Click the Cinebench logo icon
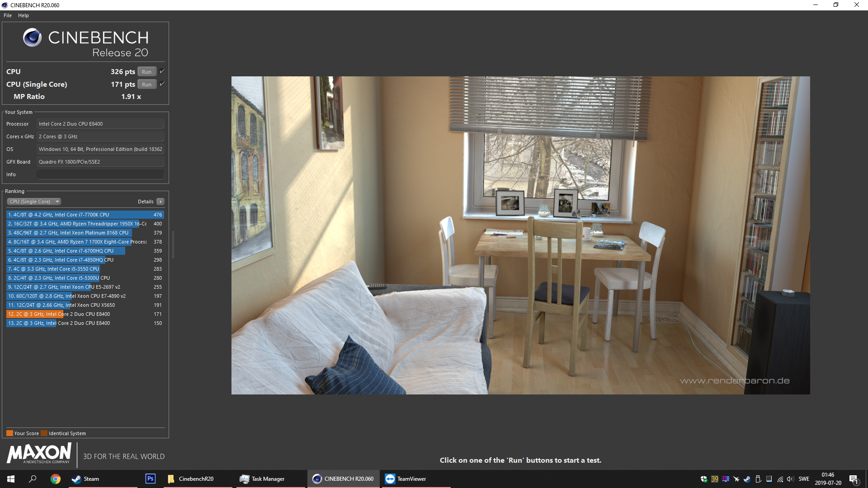 pyautogui.click(x=32, y=38)
